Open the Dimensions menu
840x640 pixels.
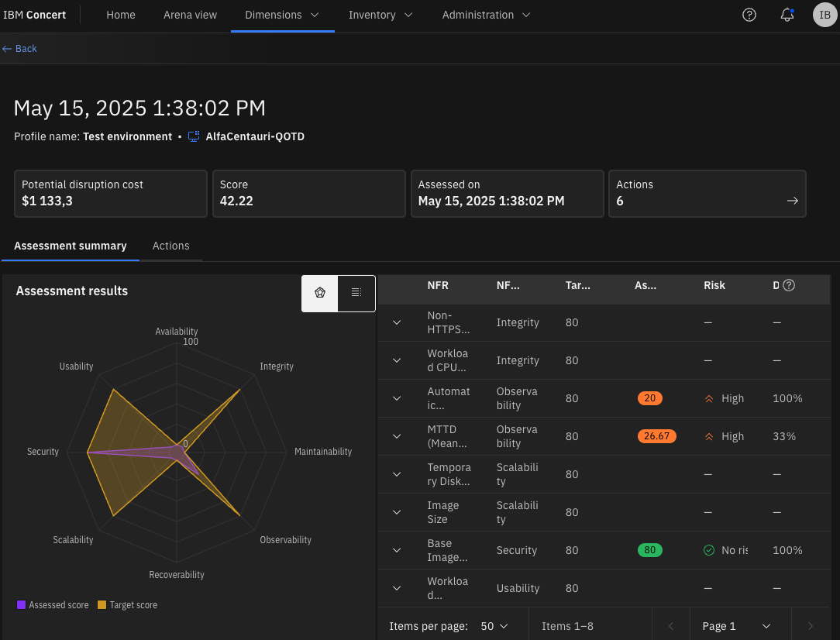(x=282, y=15)
